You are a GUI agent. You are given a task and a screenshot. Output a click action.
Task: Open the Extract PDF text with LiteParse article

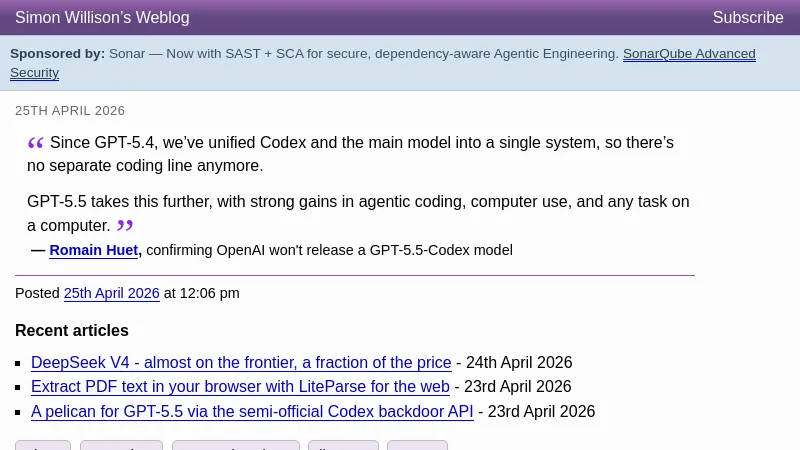pos(240,386)
